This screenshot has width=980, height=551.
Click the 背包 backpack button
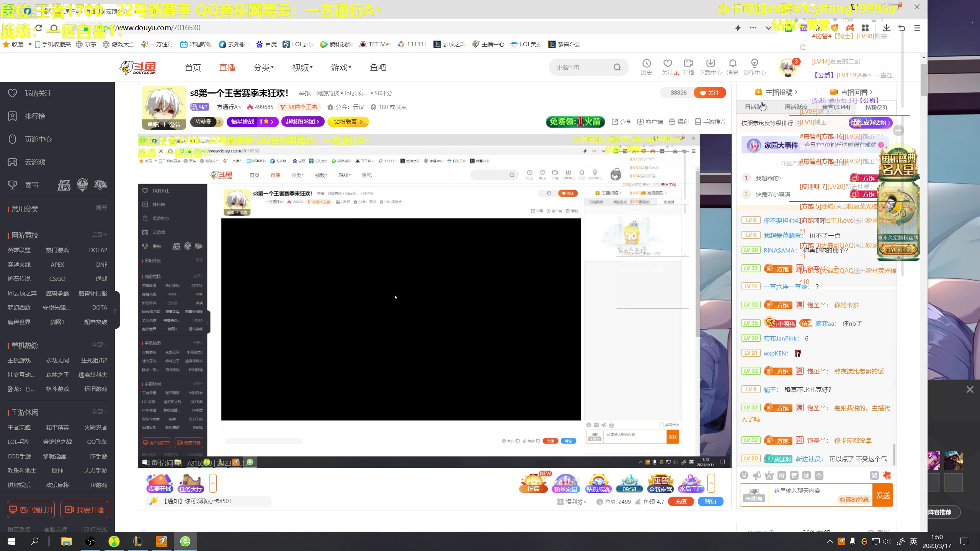[x=710, y=501]
